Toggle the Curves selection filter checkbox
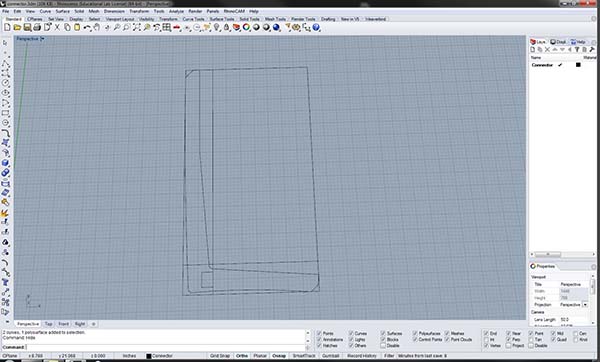600x362 pixels. click(x=351, y=334)
